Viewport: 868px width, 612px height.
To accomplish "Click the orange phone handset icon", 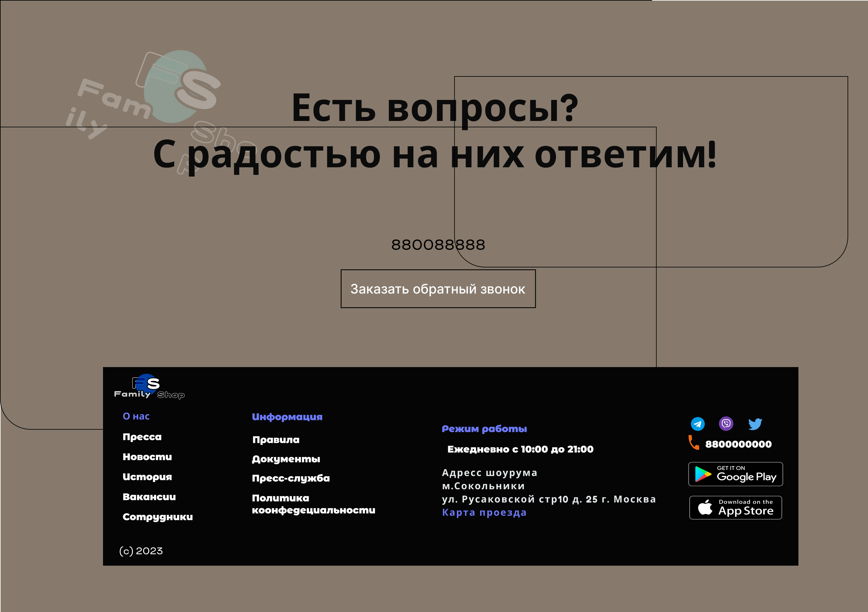I will click(x=693, y=442).
